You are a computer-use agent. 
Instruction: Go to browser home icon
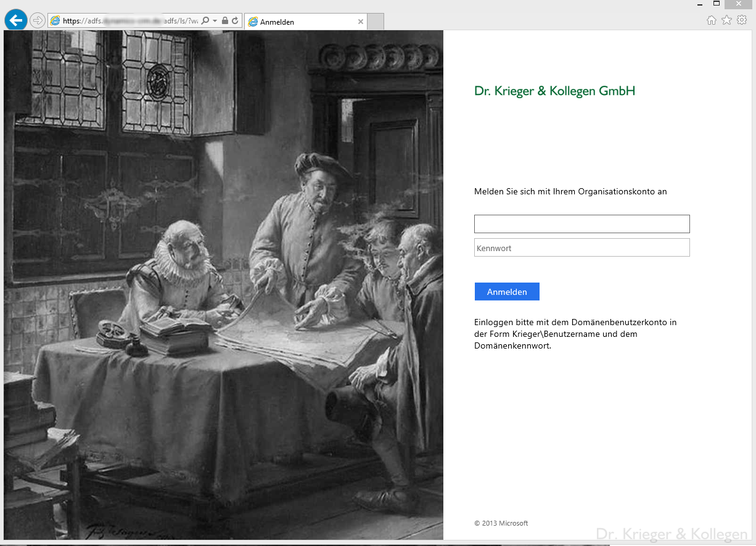(711, 20)
